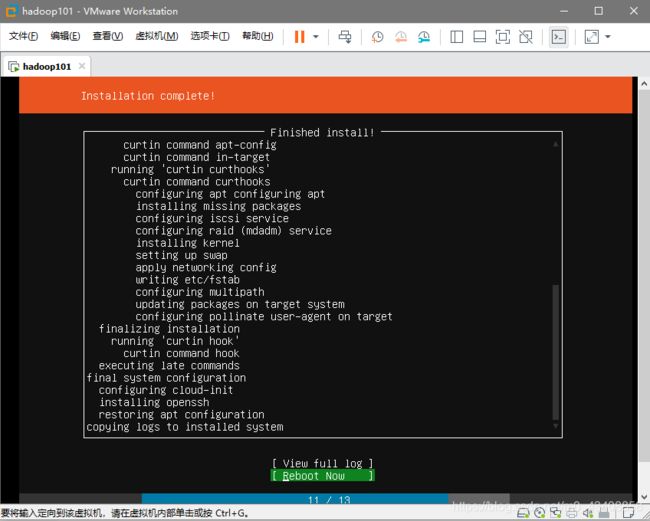Click the 'Finished install!' box title
Viewport: 650px width, 521px height.
click(x=323, y=133)
